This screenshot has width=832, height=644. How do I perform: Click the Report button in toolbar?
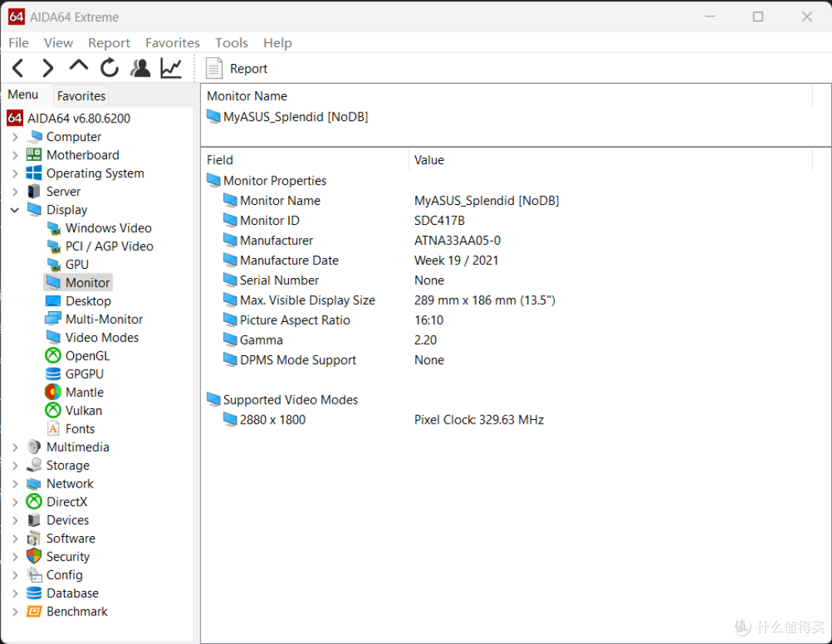237,69
